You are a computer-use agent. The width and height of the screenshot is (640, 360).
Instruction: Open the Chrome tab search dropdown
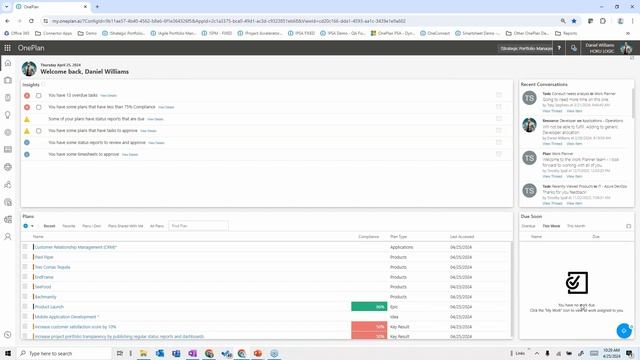point(7,7)
